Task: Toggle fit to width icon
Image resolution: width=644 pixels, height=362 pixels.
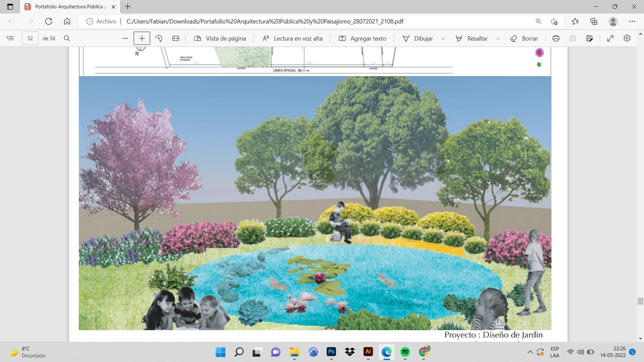Action: click(176, 38)
